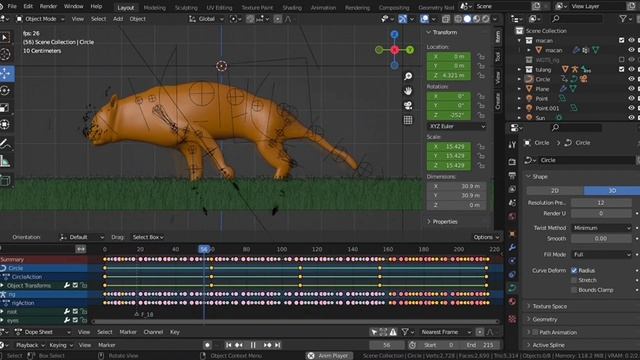
Task: Switch to the Modeling workspace tab
Action: tap(155, 7)
